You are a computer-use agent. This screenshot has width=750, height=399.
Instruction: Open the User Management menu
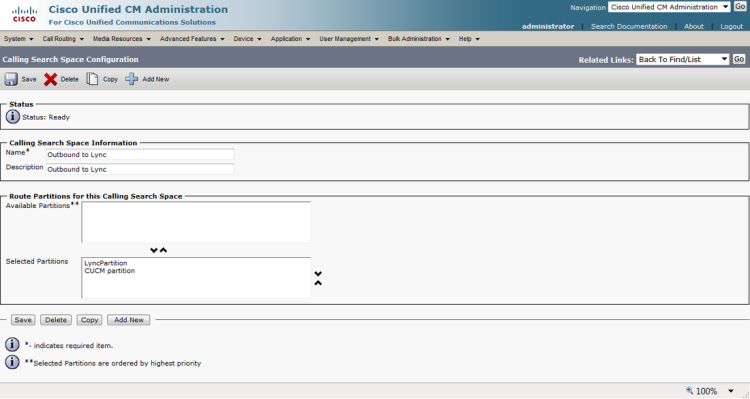click(349, 39)
